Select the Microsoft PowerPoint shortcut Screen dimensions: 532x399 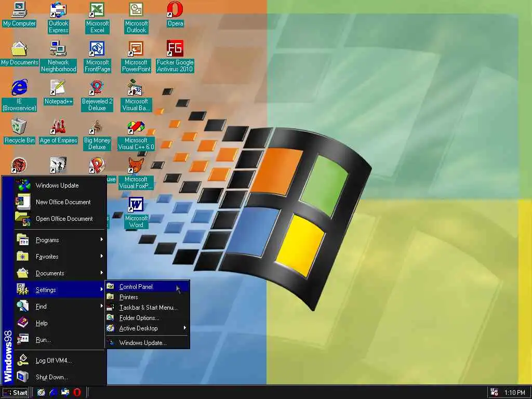tap(136, 57)
